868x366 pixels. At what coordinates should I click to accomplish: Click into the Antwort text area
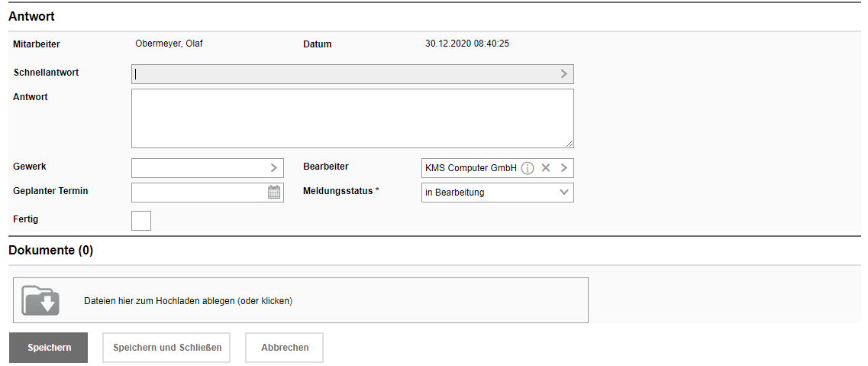click(x=352, y=118)
